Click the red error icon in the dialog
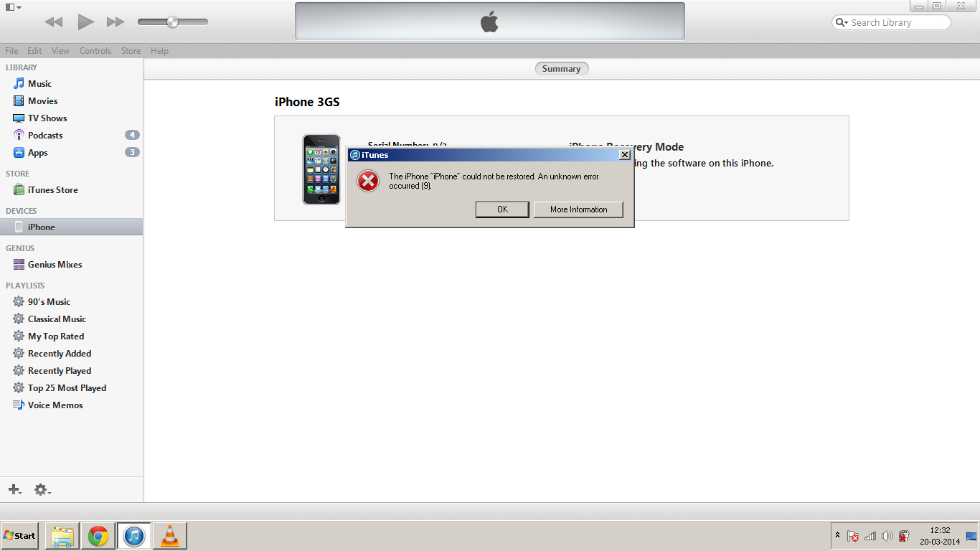The image size is (980, 551). pyautogui.click(x=368, y=181)
